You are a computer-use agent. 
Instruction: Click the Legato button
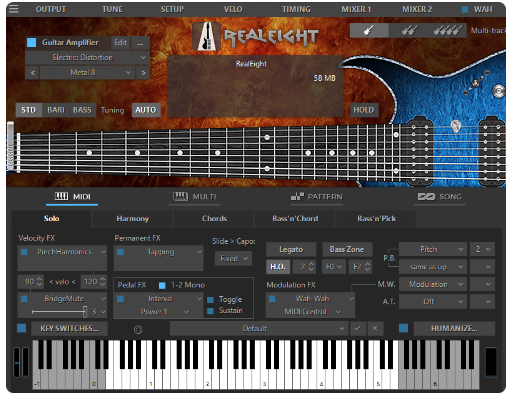point(291,249)
